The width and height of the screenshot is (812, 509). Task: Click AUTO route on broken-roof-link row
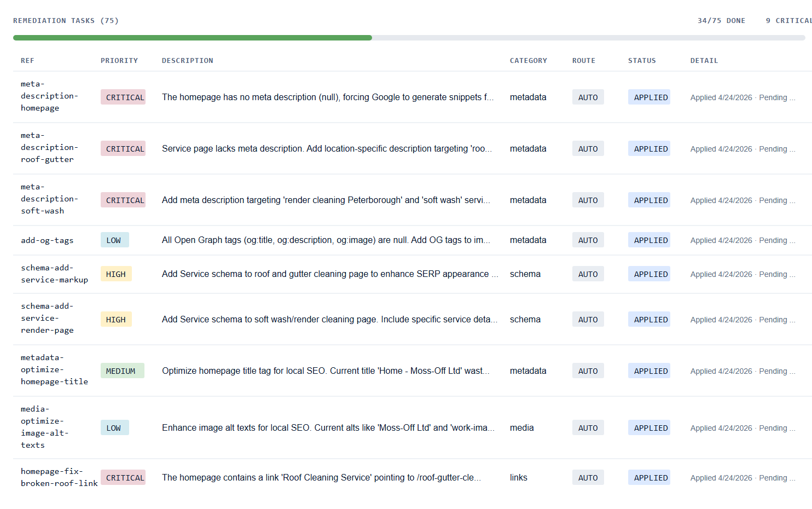[x=588, y=478]
